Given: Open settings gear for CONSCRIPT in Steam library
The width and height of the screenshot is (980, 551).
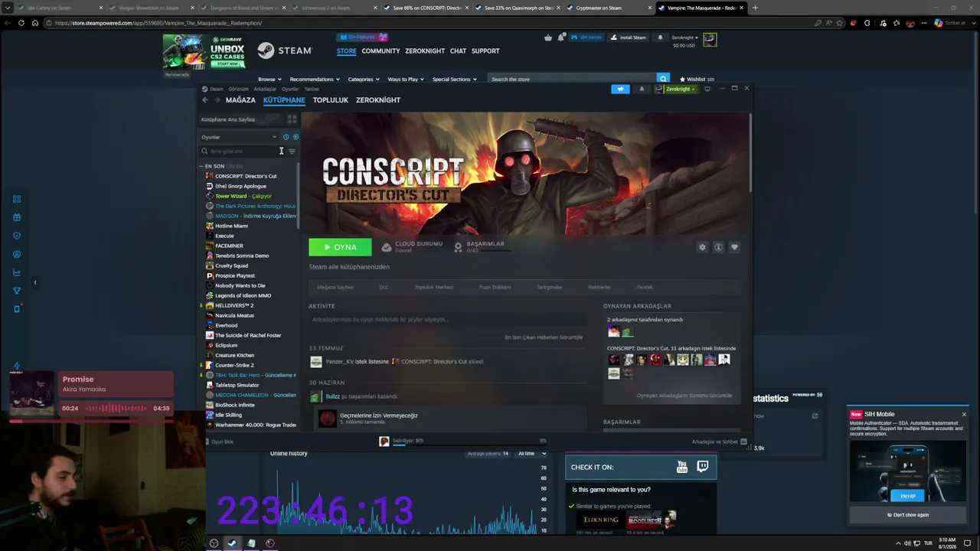Looking at the screenshot, I should point(702,247).
